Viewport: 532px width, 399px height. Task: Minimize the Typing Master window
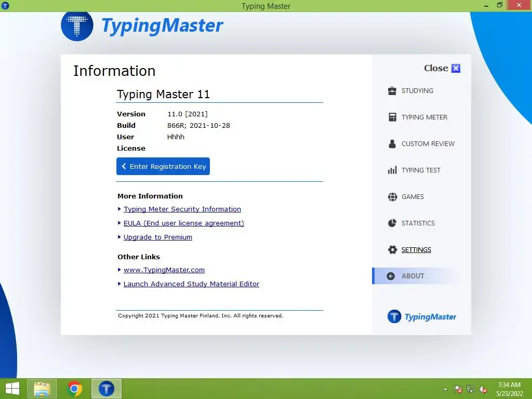click(486, 5)
